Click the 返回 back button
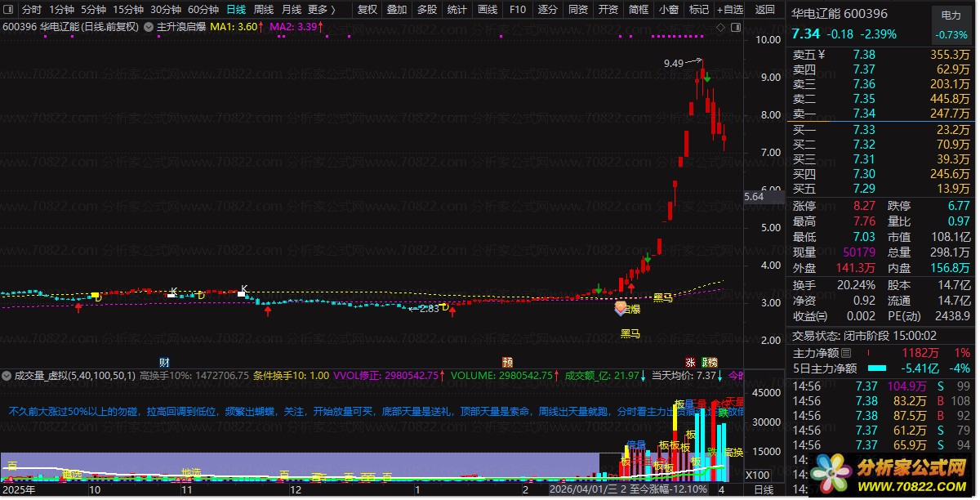980x500 pixels. 765,10
